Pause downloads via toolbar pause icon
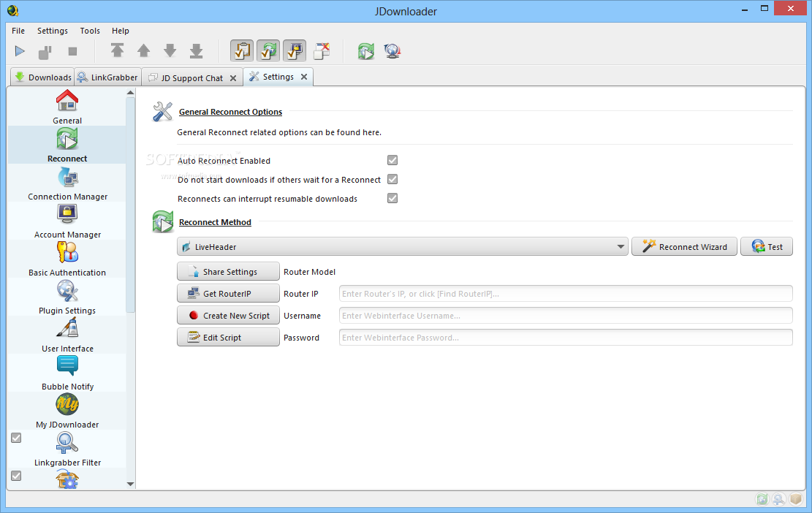Screen dimensions: 812x513 pyautogui.click(x=45, y=51)
